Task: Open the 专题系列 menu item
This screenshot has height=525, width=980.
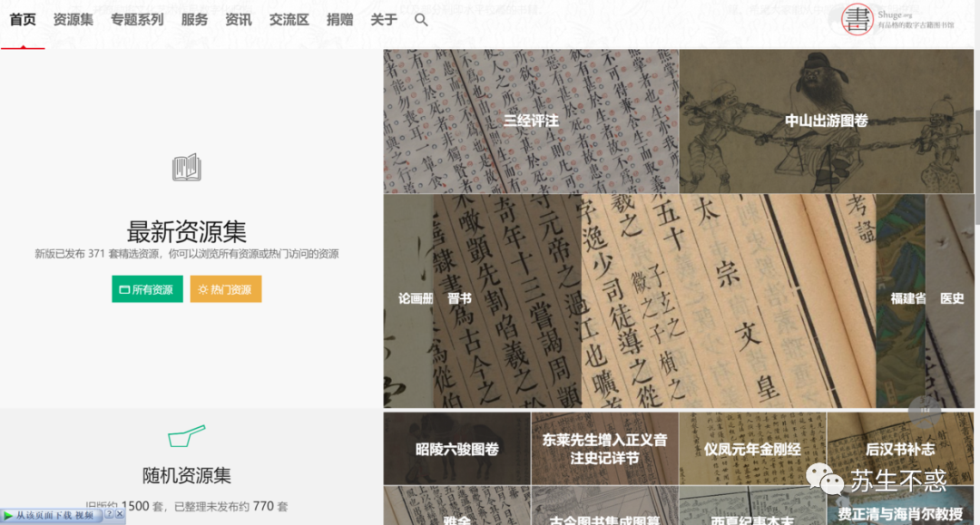Action: 137,20
